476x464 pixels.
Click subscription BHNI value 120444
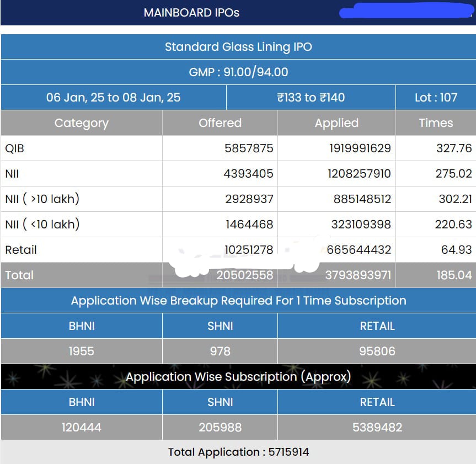(x=82, y=428)
